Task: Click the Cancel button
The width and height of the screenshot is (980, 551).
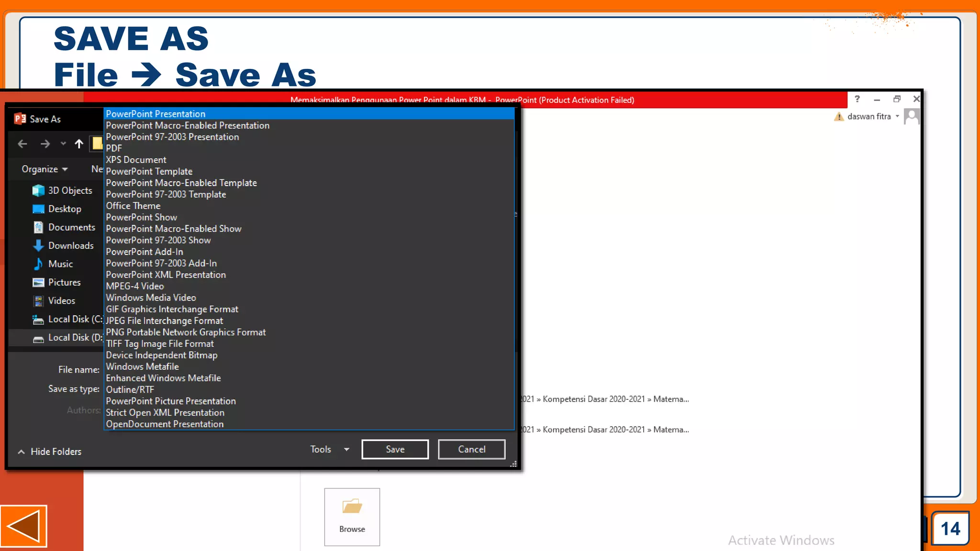Action: coord(471,450)
